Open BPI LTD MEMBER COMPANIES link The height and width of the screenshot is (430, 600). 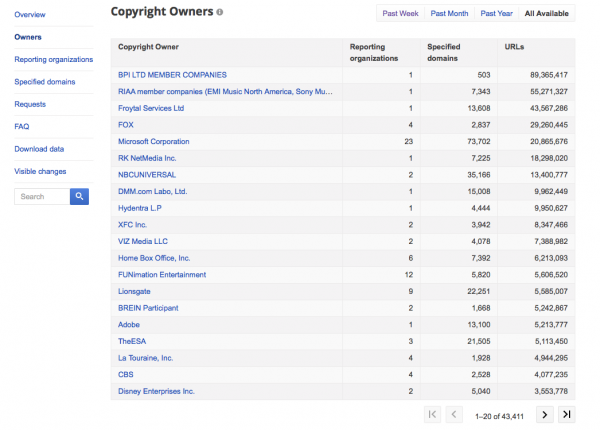click(172, 75)
